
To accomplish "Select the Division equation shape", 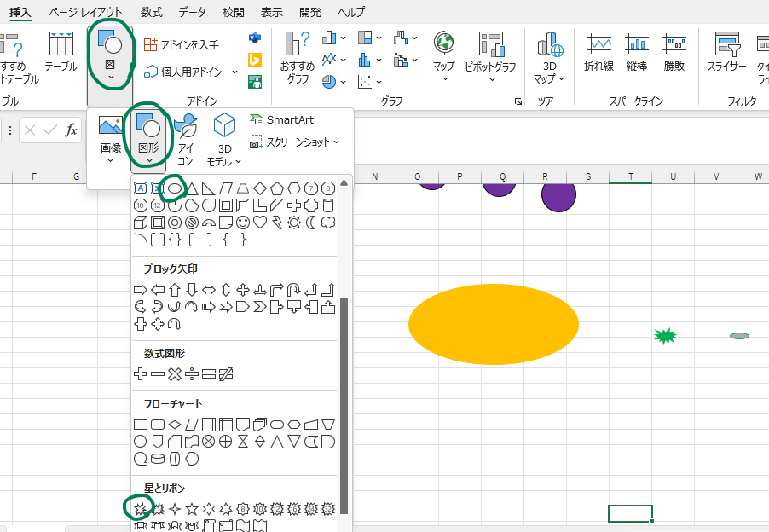I will pos(192,374).
